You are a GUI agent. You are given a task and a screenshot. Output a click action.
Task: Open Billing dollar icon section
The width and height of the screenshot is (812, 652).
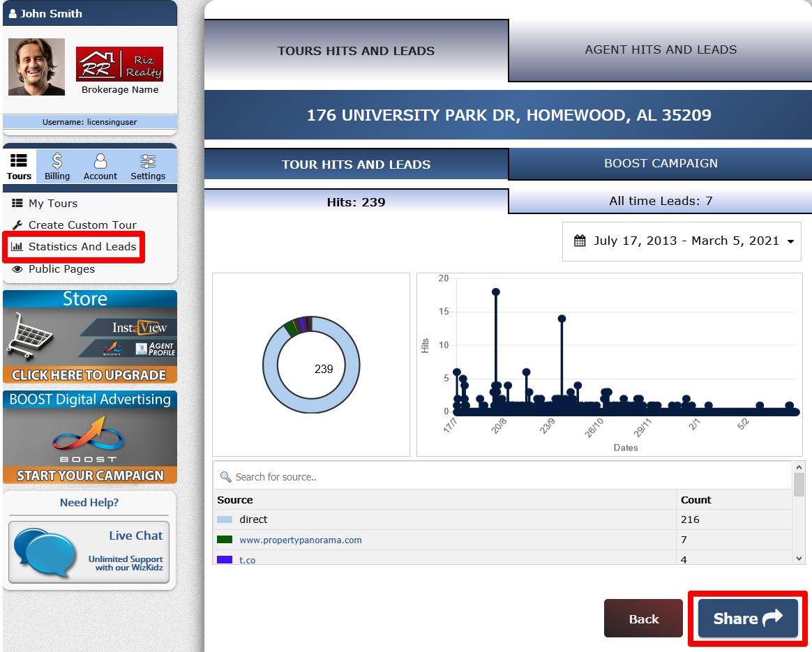coord(57,167)
